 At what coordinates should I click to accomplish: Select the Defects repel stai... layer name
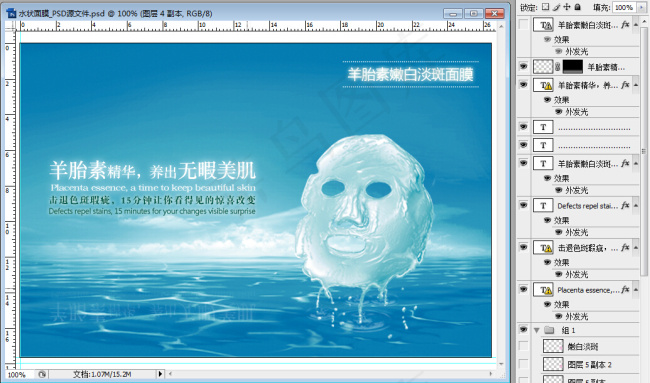588,206
